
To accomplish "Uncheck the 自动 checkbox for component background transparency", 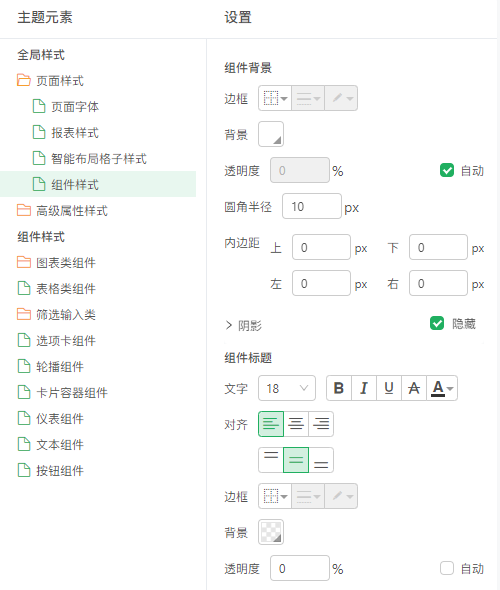I will coord(447,170).
